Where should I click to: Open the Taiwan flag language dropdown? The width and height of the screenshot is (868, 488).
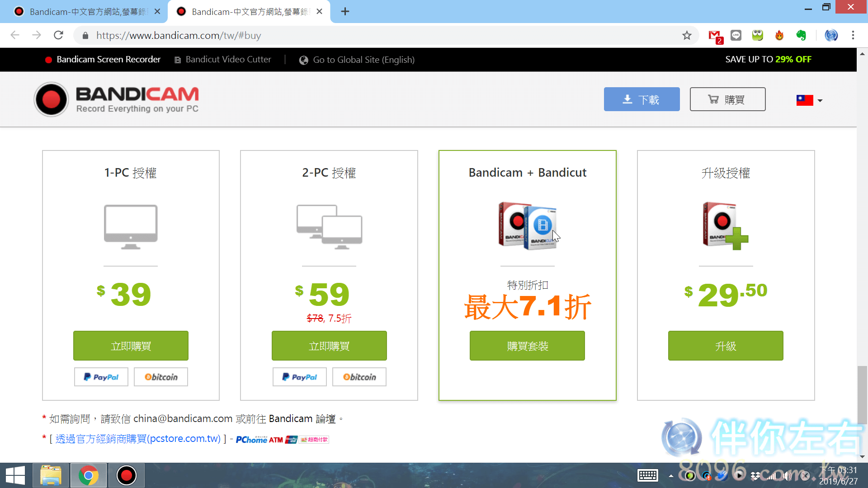click(x=809, y=100)
